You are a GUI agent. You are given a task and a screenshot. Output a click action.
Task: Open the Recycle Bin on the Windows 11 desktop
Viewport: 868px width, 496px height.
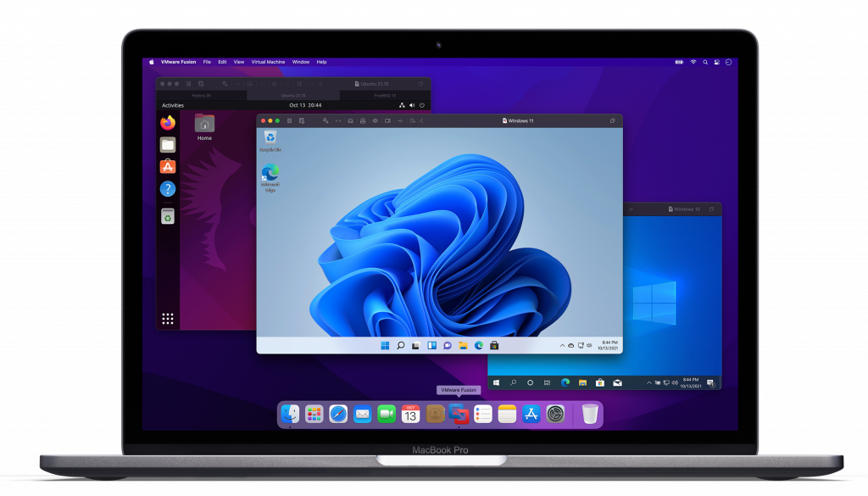270,140
